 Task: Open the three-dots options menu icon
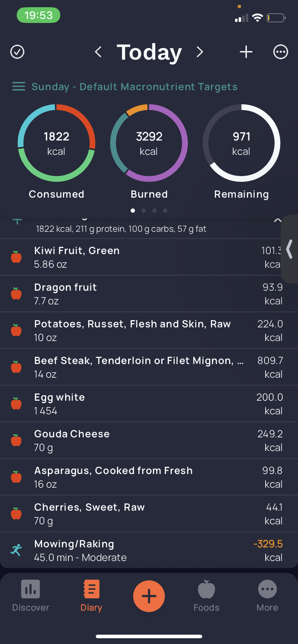[281, 52]
